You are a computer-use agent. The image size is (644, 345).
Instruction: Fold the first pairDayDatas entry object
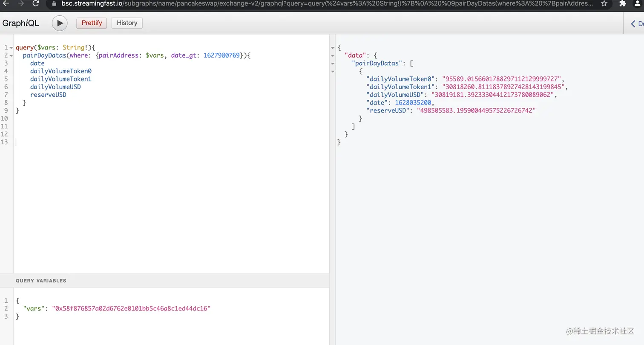[x=333, y=71]
